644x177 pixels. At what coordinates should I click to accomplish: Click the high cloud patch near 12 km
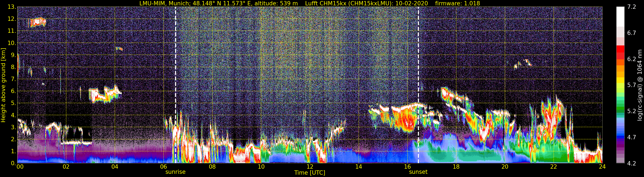click(x=37, y=22)
